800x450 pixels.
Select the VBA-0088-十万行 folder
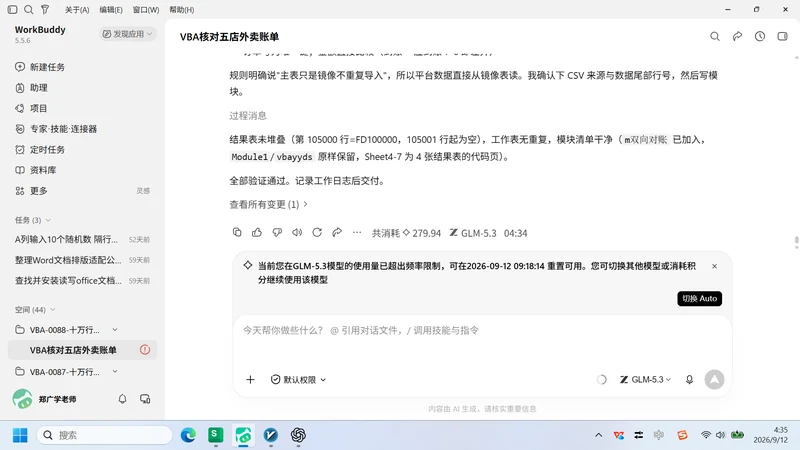tap(64, 330)
